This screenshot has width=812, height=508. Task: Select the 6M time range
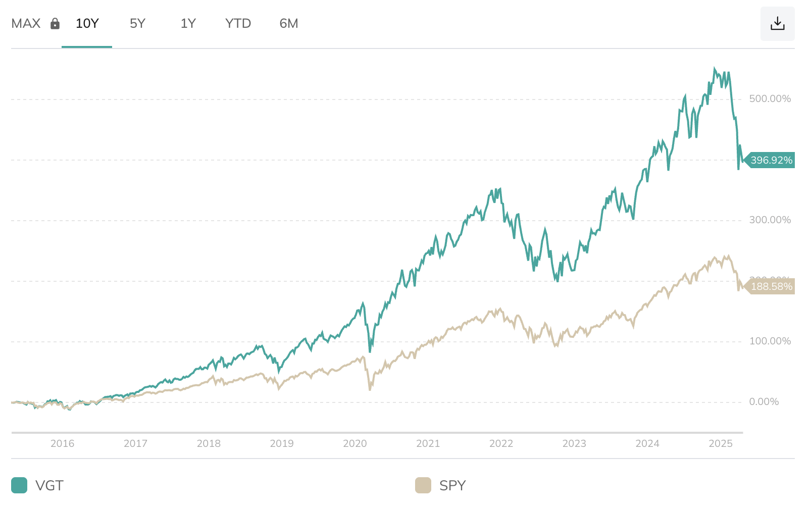[289, 23]
